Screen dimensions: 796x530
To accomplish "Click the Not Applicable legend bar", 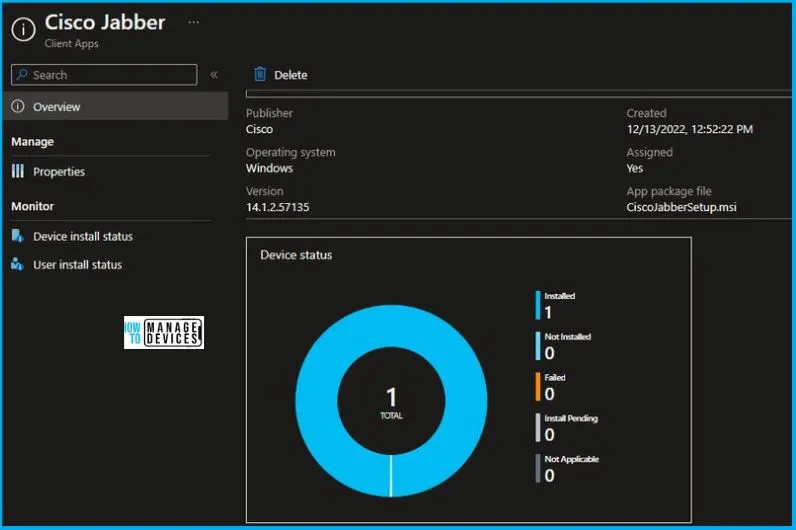I will (538, 468).
